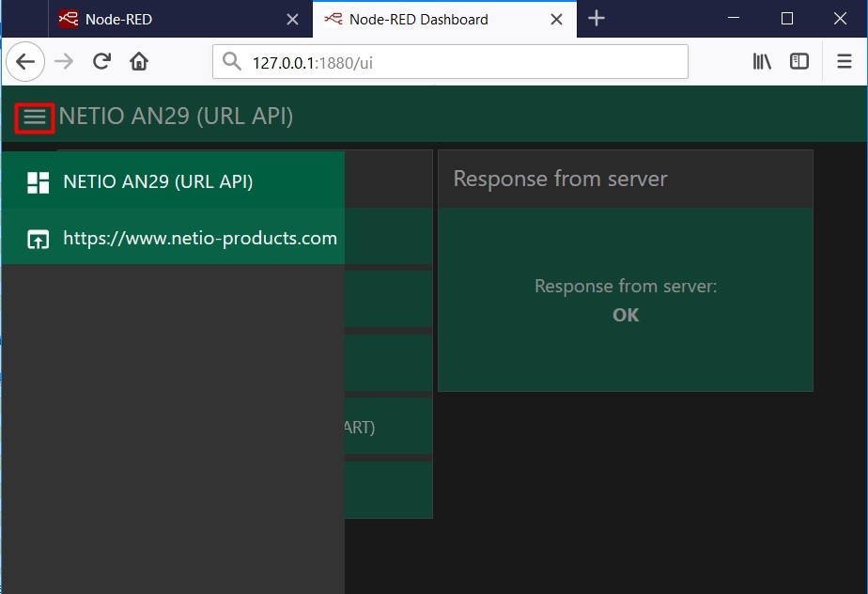
Task: Select NETIO AN29 (URL API) menu entry text
Action: [158, 182]
